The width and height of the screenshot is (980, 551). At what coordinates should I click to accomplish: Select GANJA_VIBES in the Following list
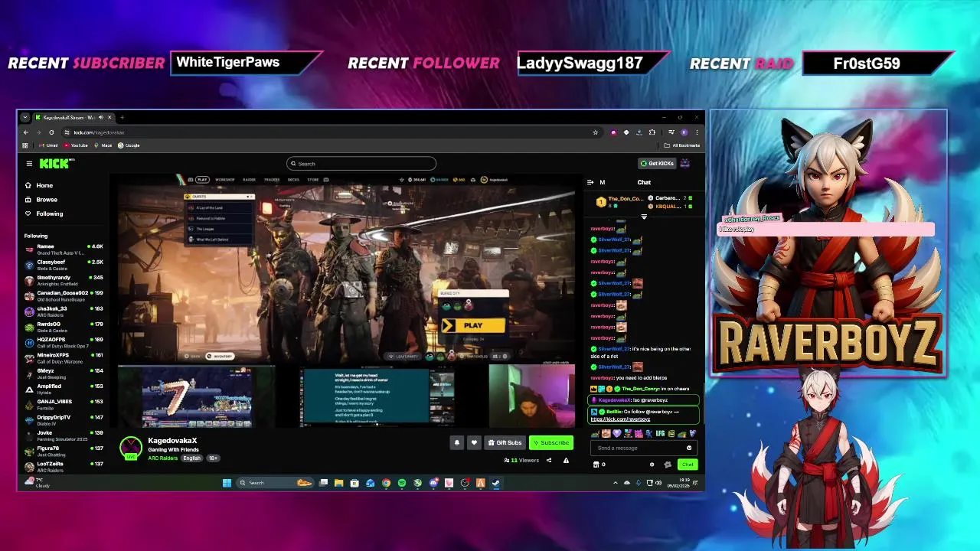click(x=64, y=404)
